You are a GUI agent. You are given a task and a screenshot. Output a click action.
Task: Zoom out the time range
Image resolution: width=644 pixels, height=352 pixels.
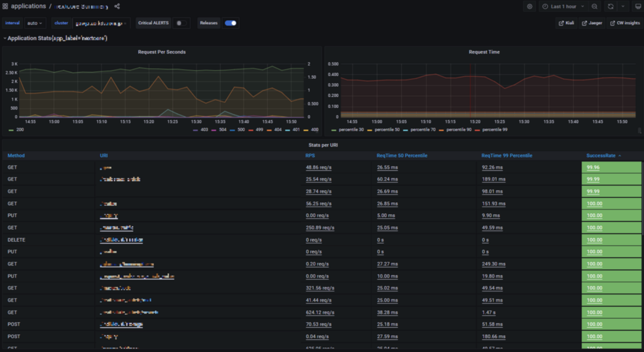(594, 6)
